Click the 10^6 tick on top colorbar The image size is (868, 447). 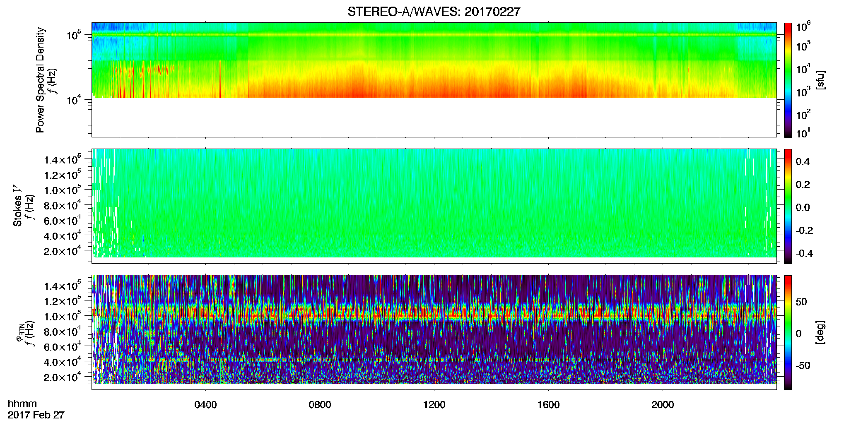pos(803,27)
